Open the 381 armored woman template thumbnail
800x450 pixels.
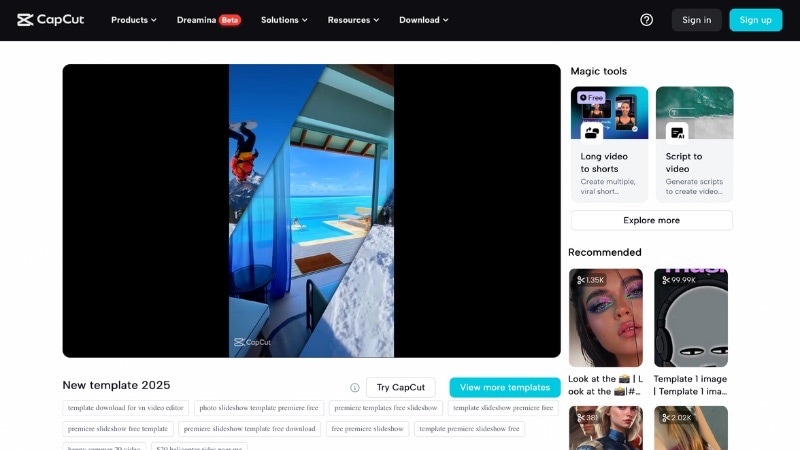[x=606, y=428]
